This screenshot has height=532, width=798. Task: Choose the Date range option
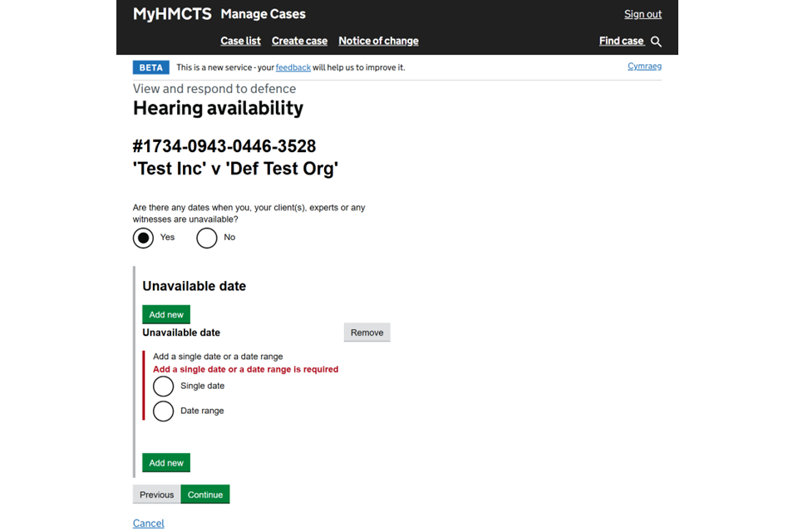pyautogui.click(x=164, y=411)
